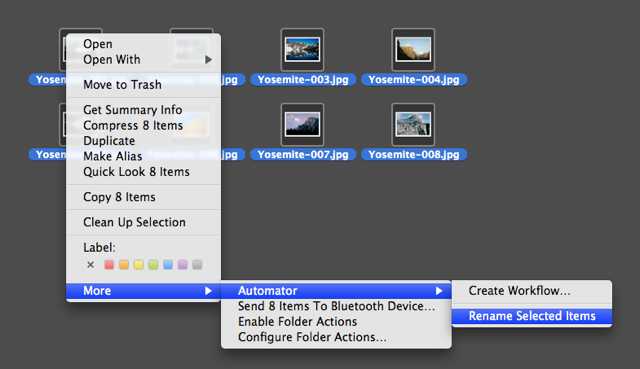Choose Get Summary Info

(143, 110)
